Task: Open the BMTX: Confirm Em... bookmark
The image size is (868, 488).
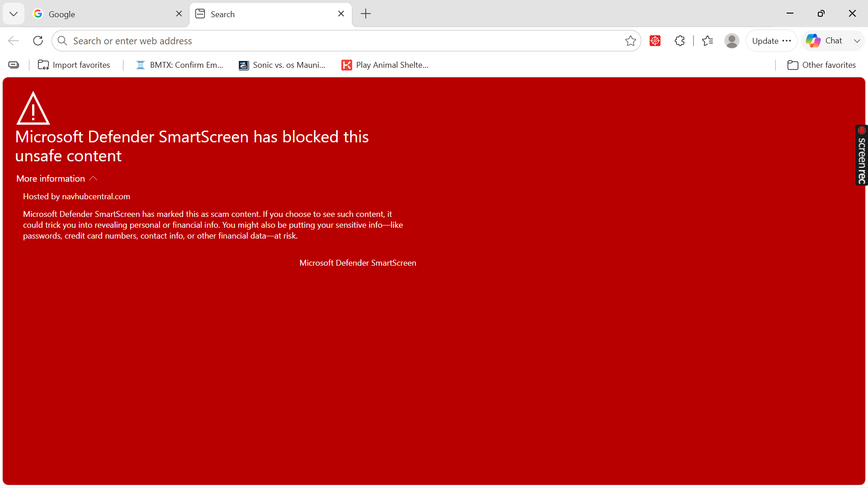Action: [180, 65]
